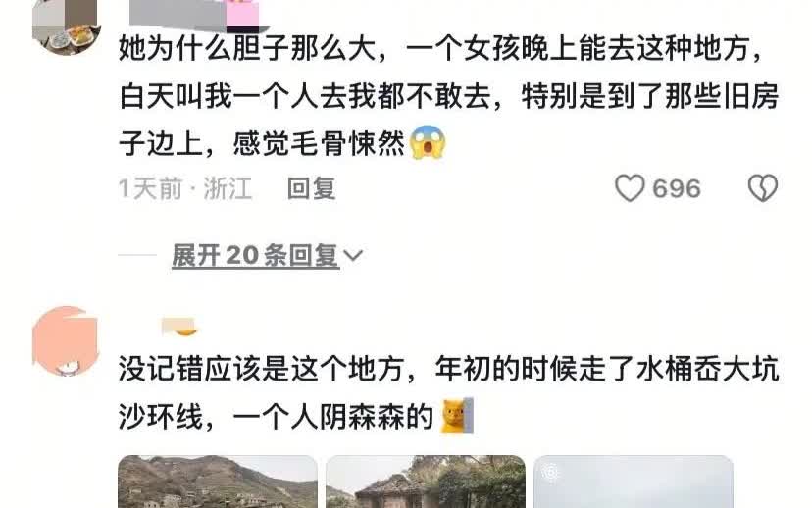This screenshot has height=508, width=812.
Task: Click the chevron after 展开20条回复
Action: 353,255
